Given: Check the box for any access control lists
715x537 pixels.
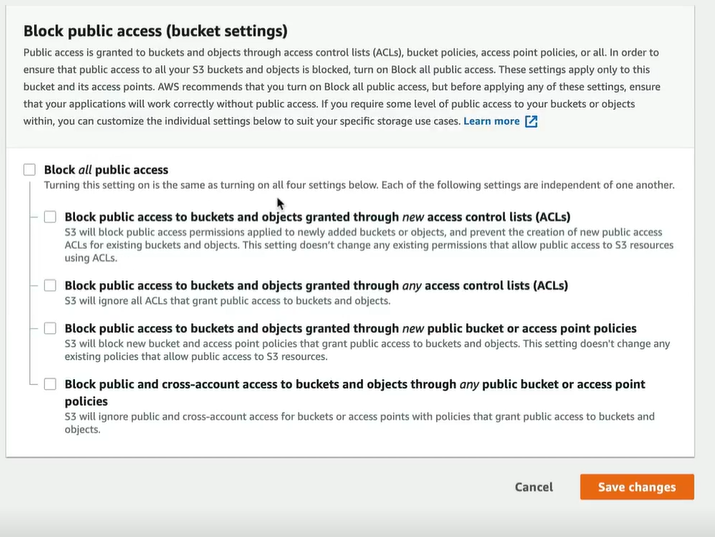Looking at the screenshot, I should point(50,285).
